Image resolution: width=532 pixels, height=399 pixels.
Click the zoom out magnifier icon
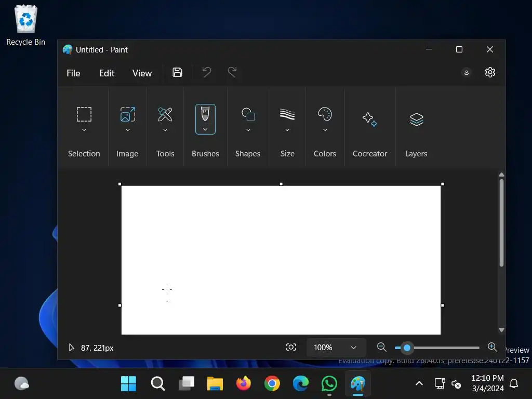click(381, 347)
